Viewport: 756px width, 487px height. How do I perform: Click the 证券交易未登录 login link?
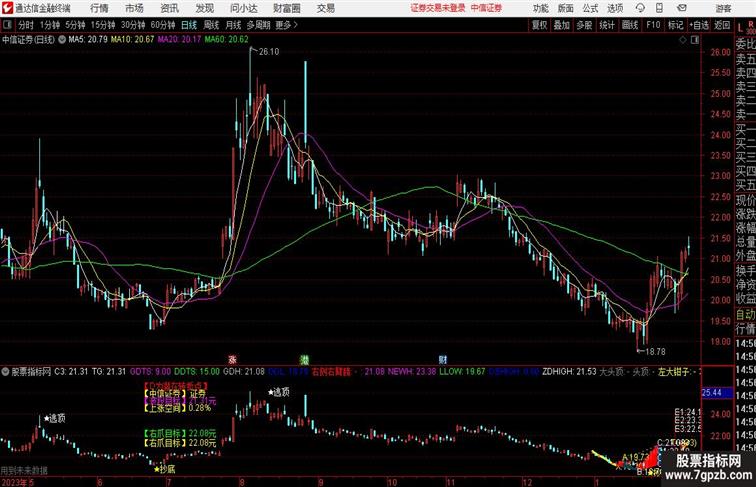point(438,8)
